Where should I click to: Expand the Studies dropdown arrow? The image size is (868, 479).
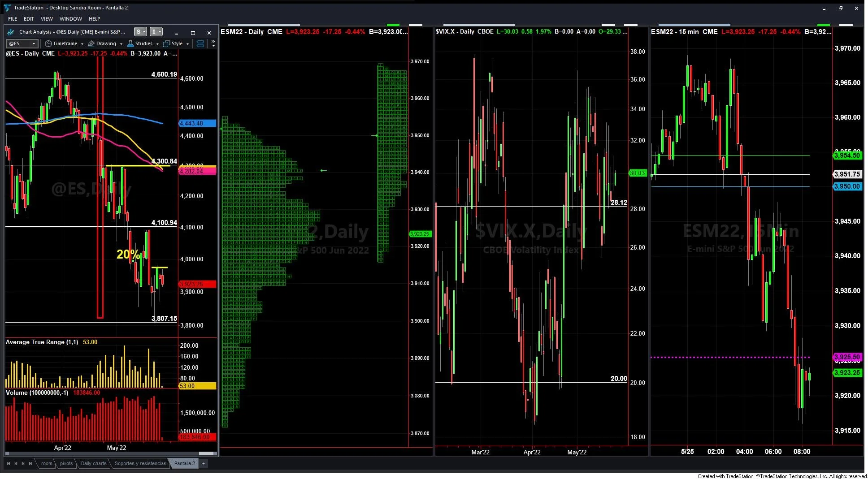click(157, 44)
